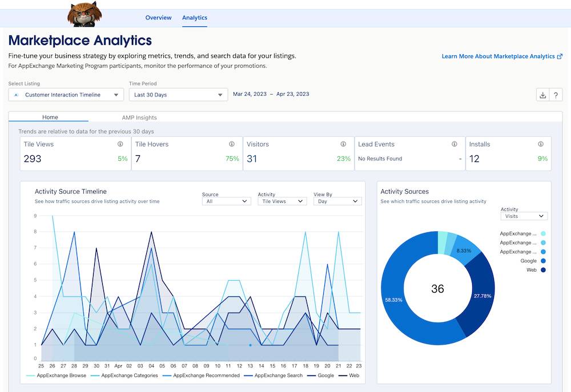Click the info icon beside Installs
This screenshot has width=571, height=392.
[541, 144]
